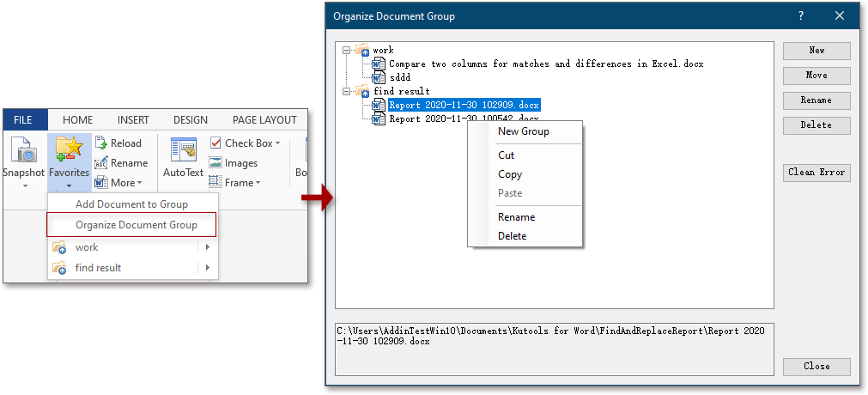The width and height of the screenshot is (868, 395).
Task: Select Report 2020-11-30 100542.docx item
Action: (x=464, y=118)
